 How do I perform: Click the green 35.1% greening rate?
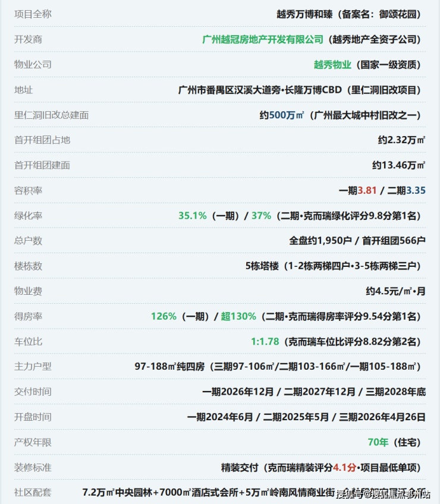193,215
